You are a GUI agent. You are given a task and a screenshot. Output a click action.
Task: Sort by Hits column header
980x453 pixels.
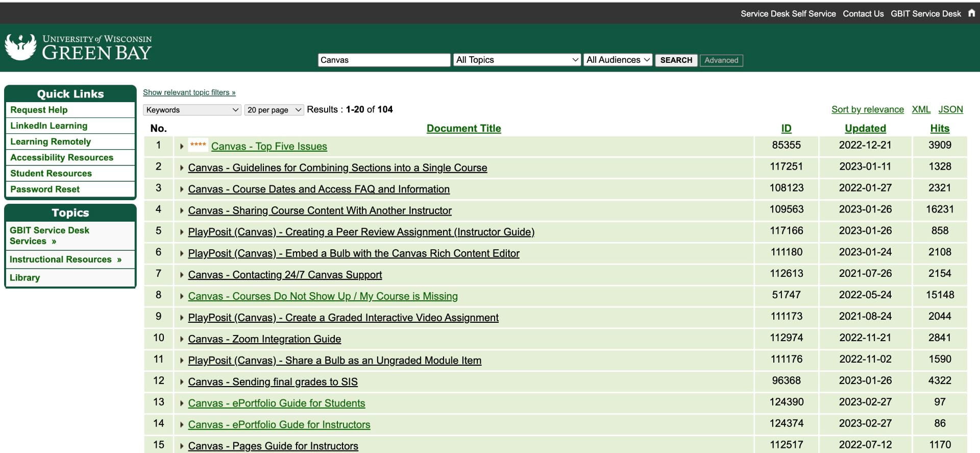pos(940,129)
